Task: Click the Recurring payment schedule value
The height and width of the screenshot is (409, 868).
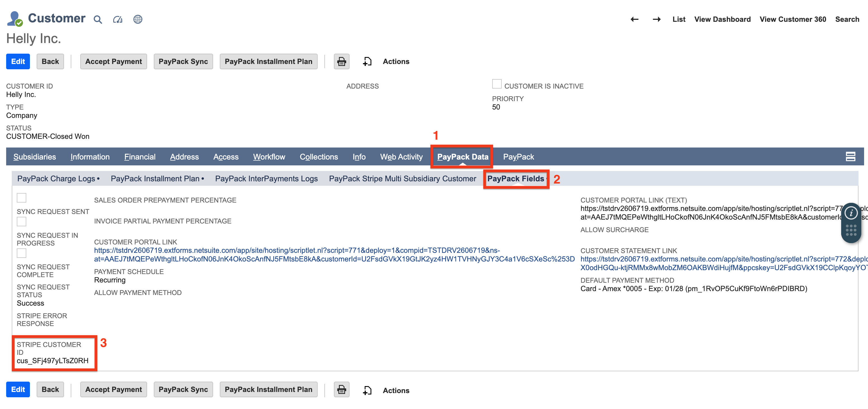Action: (x=110, y=280)
